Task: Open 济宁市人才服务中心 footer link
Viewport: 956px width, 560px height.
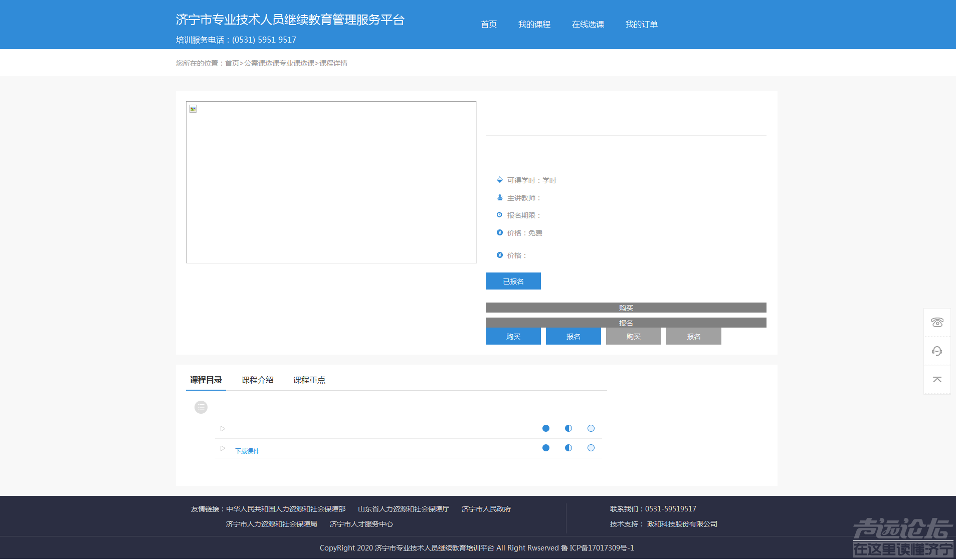Action: pyautogui.click(x=361, y=524)
